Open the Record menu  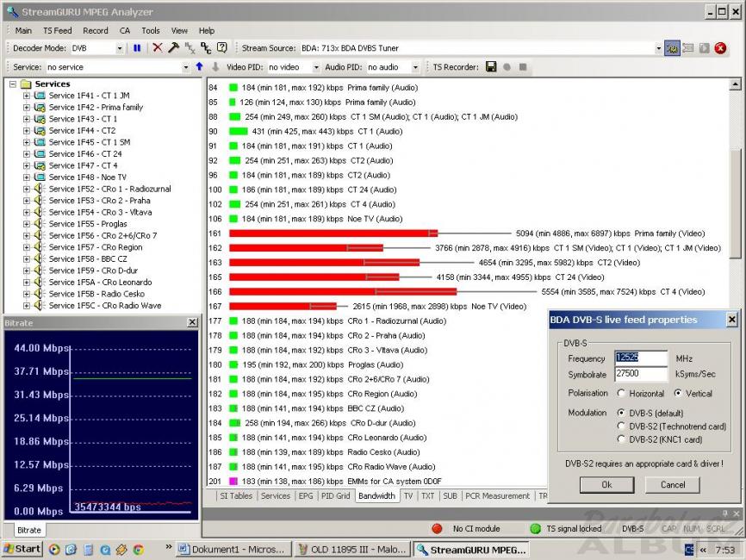96,30
